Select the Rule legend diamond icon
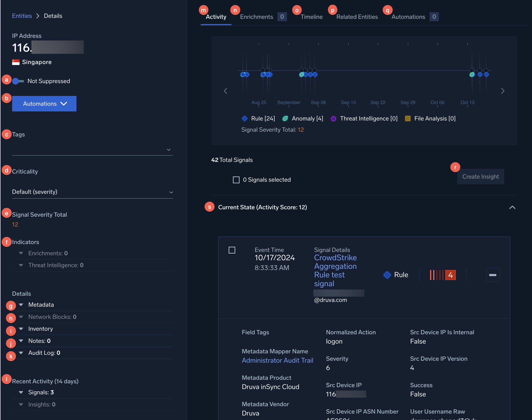This screenshot has height=420, width=532. [x=245, y=118]
